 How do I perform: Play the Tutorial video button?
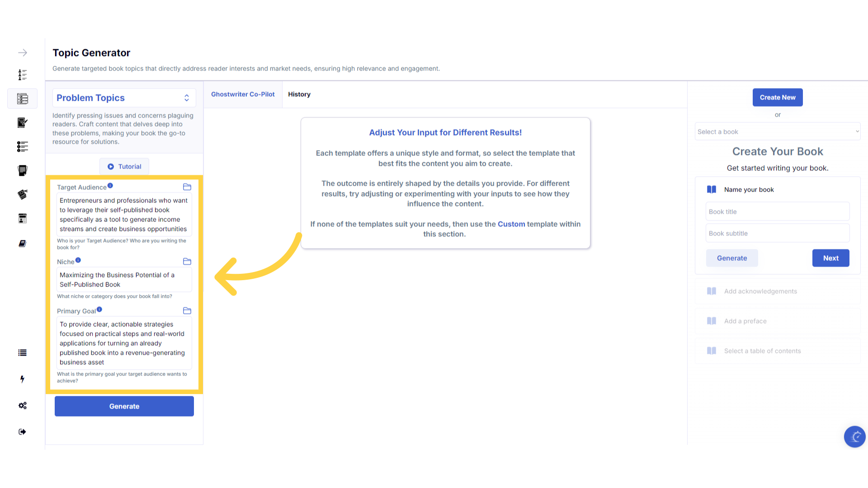(x=124, y=167)
